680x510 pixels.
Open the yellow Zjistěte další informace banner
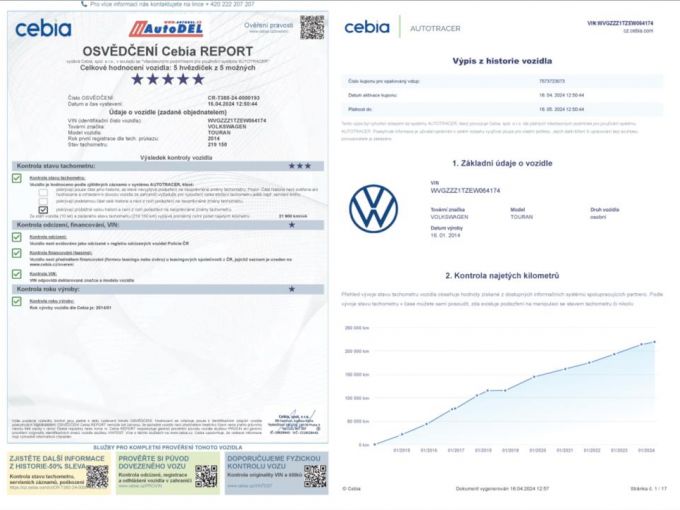tap(59, 473)
